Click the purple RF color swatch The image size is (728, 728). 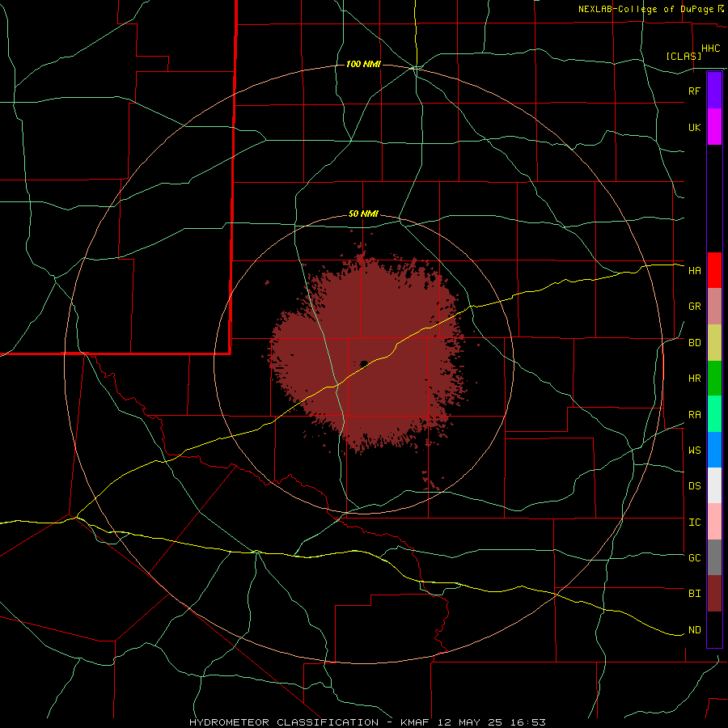(x=714, y=91)
